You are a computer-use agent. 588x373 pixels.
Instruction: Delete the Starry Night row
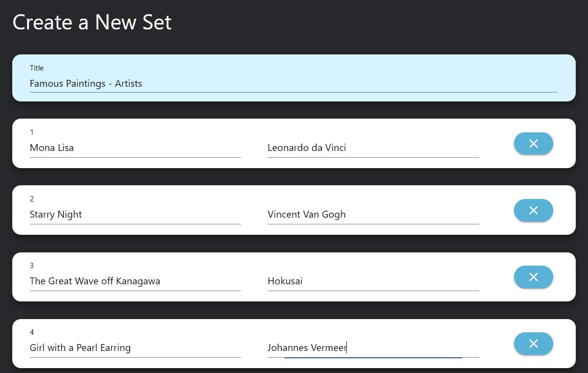(533, 210)
